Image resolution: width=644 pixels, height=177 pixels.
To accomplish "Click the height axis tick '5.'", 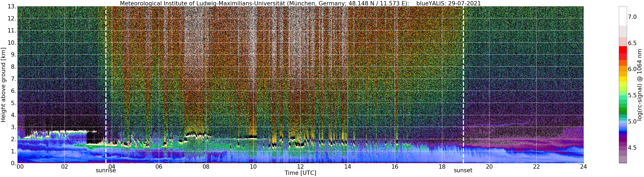I will (13, 103).
